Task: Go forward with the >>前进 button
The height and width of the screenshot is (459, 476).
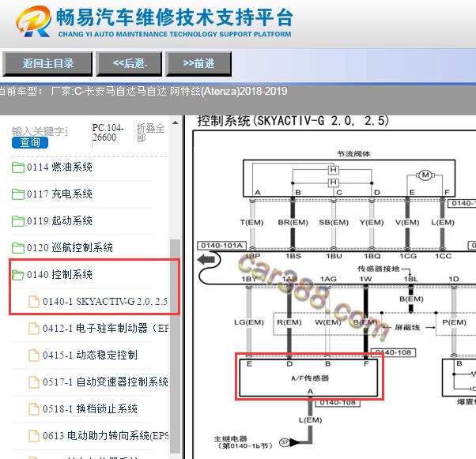Action: (198, 64)
